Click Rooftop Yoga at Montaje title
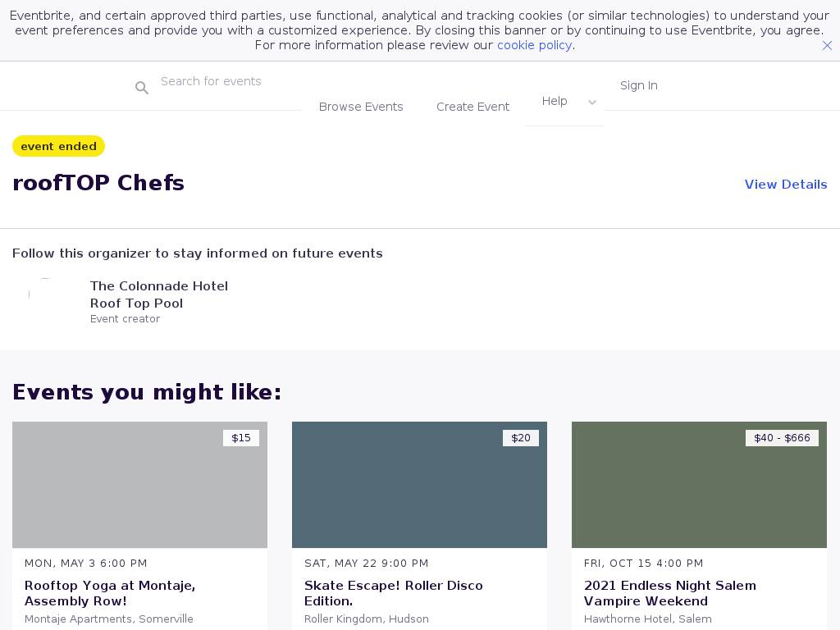Viewport: 840px width, 630px height. (x=110, y=593)
